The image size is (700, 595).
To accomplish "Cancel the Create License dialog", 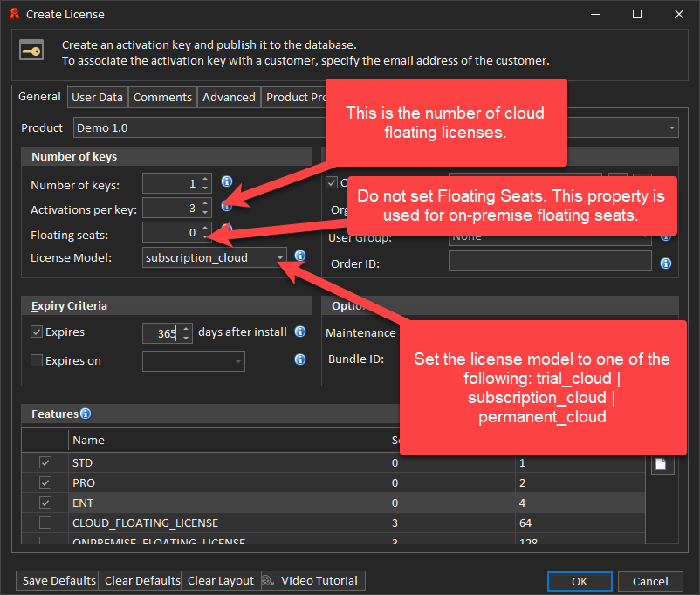I will coord(650,581).
